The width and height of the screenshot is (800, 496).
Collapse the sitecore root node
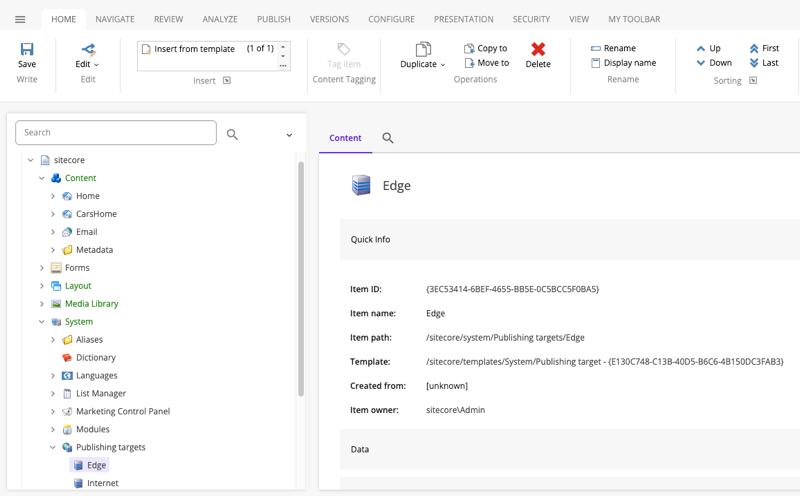[31, 160]
